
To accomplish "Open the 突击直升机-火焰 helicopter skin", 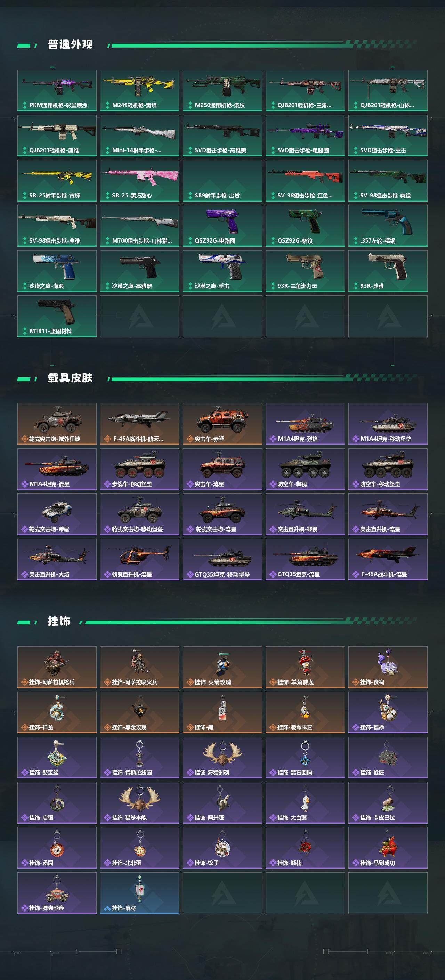I will tap(57, 559).
